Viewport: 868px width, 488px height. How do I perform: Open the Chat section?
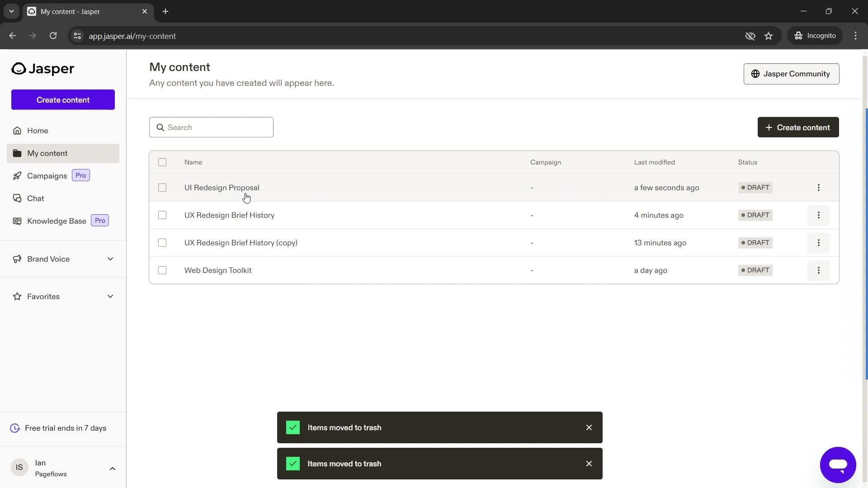(x=35, y=198)
